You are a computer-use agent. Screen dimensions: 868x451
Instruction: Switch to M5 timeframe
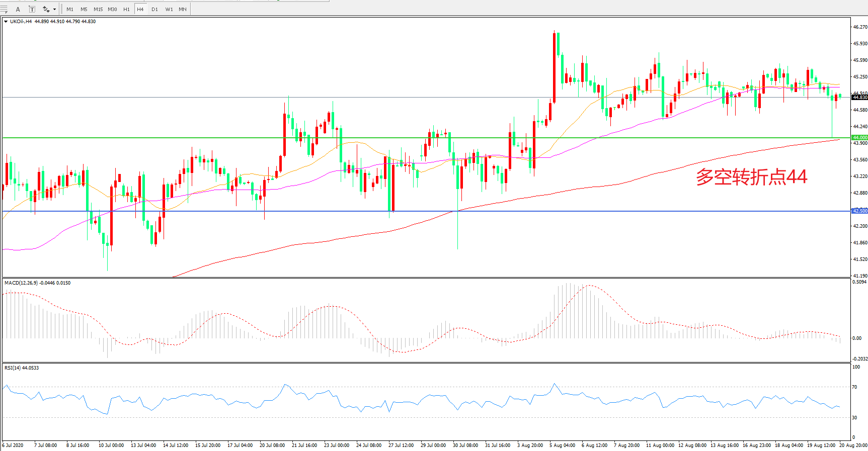pyautogui.click(x=84, y=9)
